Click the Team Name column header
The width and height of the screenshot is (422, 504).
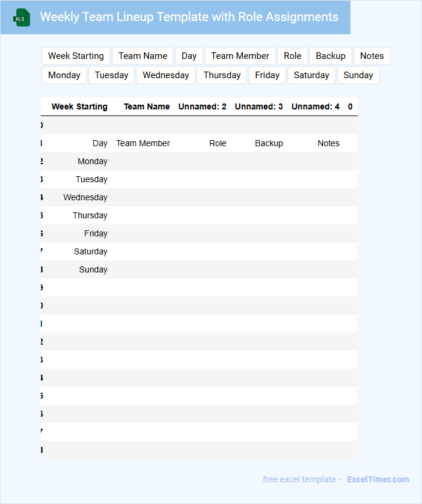click(x=147, y=106)
